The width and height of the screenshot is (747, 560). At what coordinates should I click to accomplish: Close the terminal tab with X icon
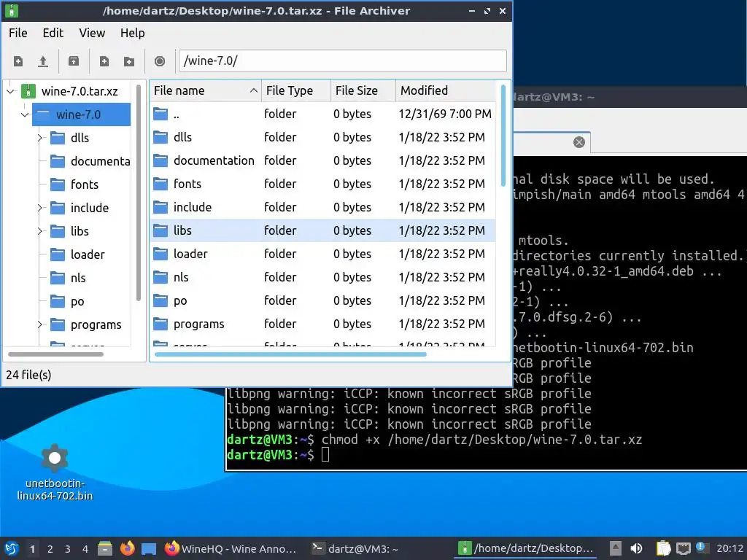(578, 142)
